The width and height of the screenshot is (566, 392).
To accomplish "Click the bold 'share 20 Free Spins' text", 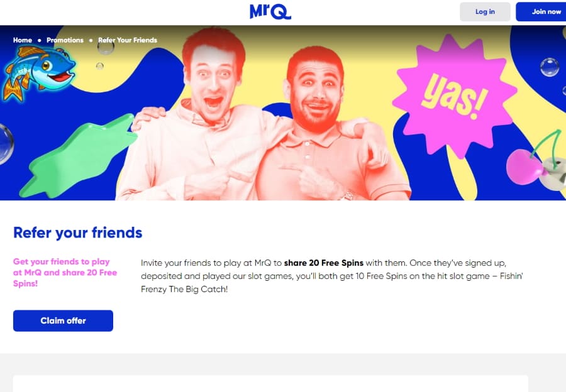I will (x=323, y=263).
